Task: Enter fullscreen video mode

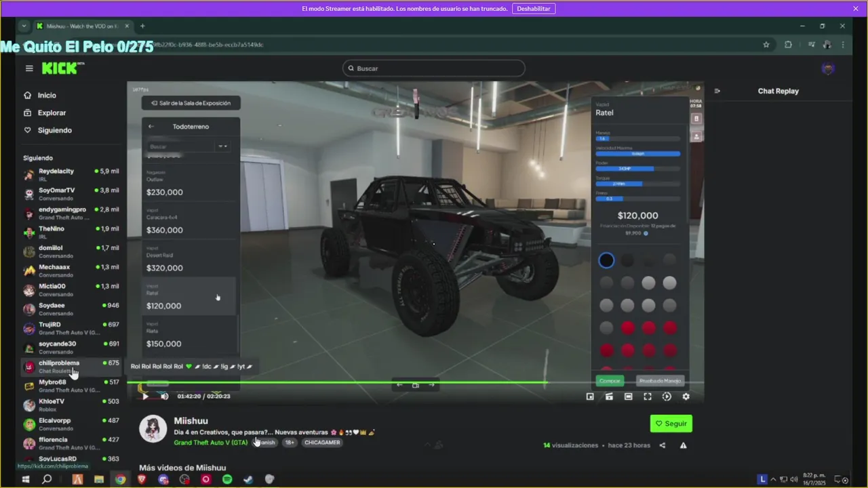Action: click(x=648, y=396)
